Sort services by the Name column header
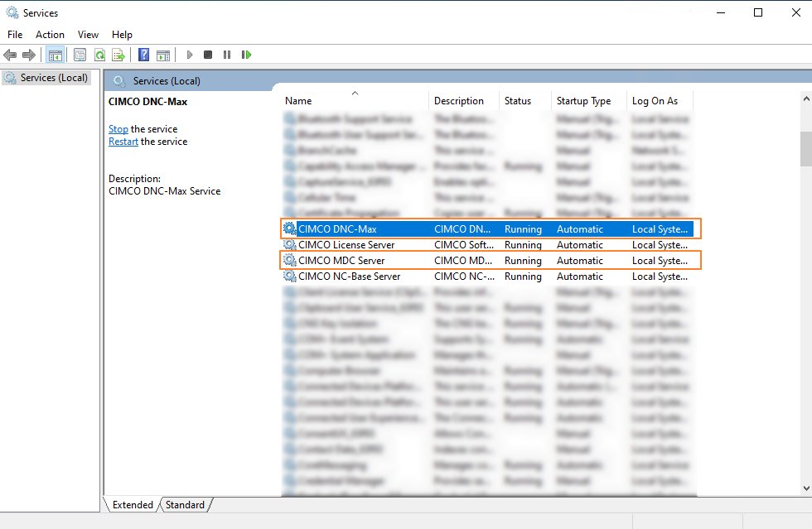This screenshot has height=529, width=812. coord(355,101)
